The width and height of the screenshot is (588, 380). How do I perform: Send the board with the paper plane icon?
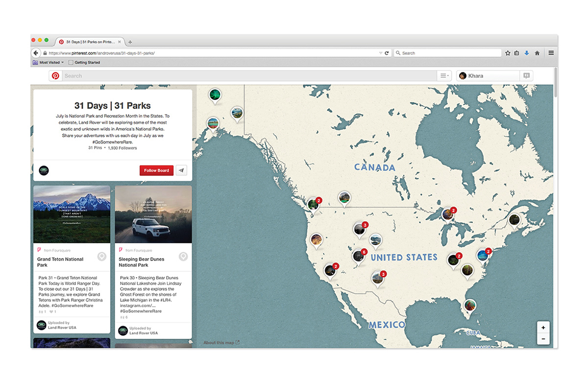pyautogui.click(x=181, y=170)
